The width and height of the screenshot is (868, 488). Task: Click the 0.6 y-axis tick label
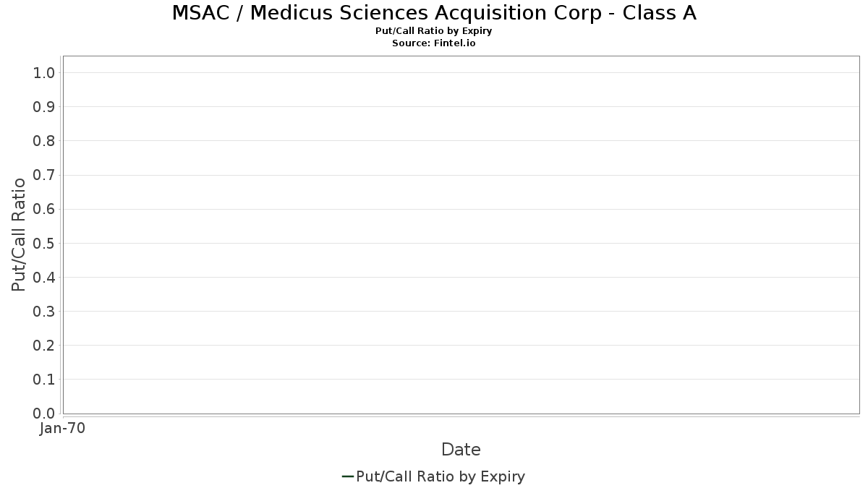44,209
